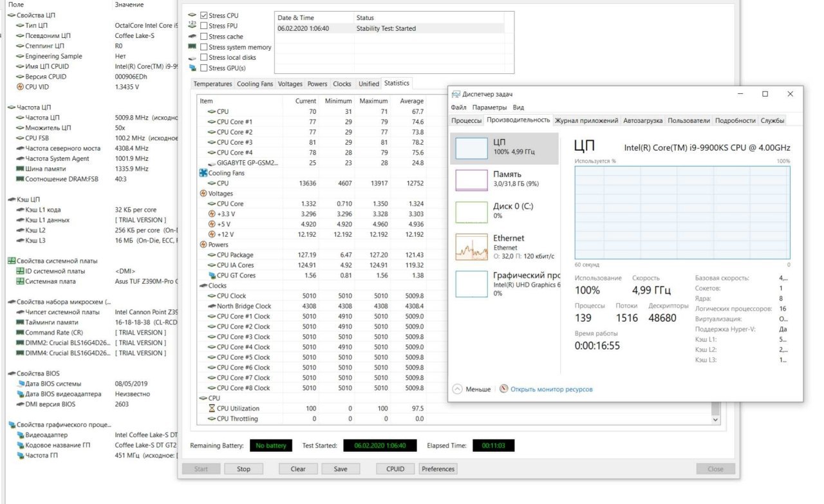The width and height of the screenshot is (824, 504).
Task: Click the Cooling Fans section icon
Action: [203, 173]
